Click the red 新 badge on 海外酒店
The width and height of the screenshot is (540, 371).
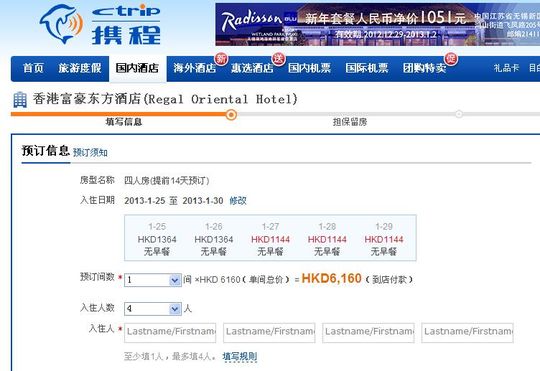click(221, 59)
